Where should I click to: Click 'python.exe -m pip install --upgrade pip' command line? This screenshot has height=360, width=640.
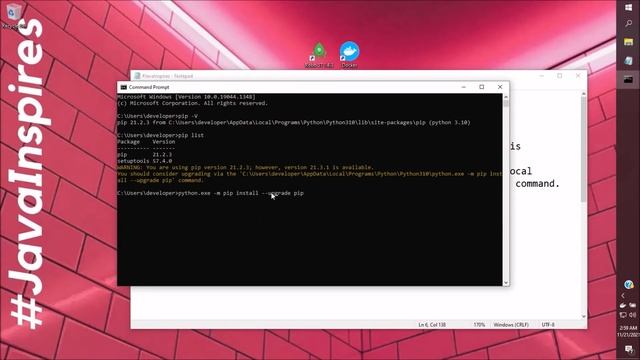click(241, 193)
